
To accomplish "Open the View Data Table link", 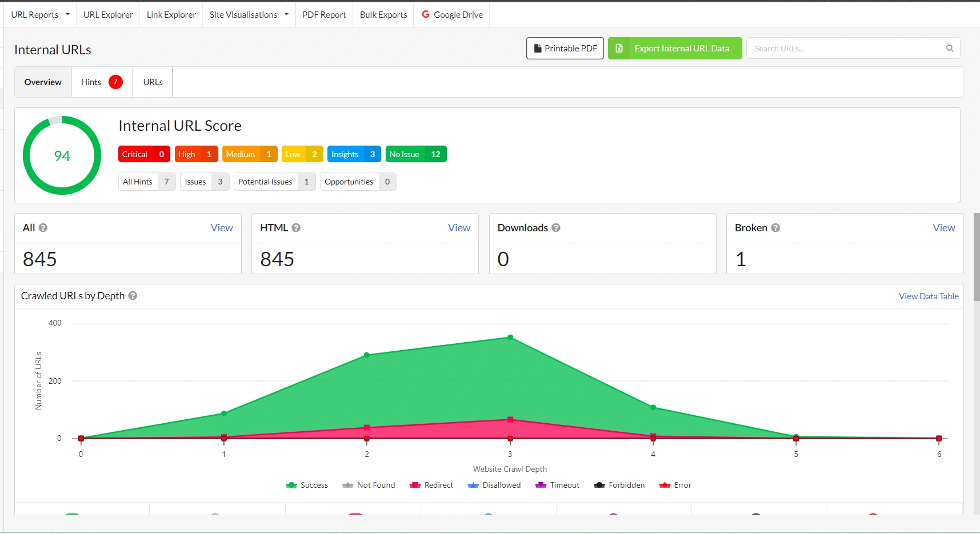I will coord(928,296).
